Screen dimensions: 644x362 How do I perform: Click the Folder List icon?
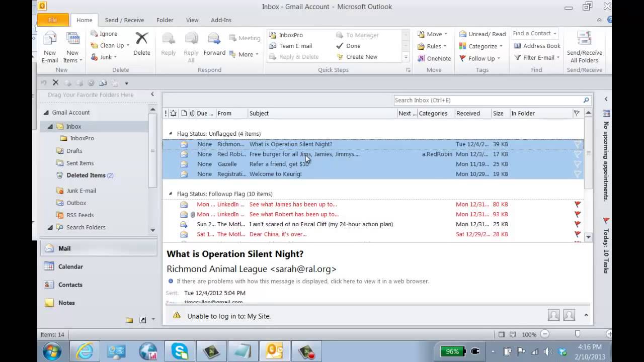[x=129, y=320]
